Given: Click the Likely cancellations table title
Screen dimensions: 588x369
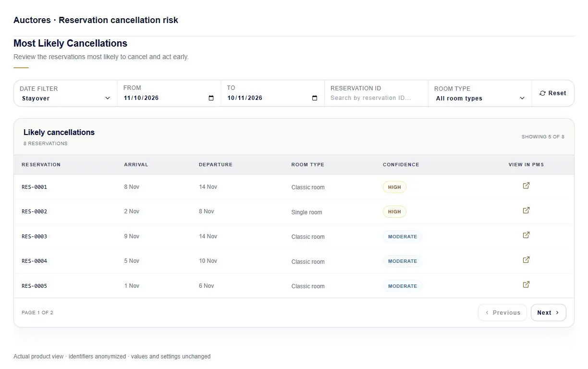Looking at the screenshot, I should pos(59,132).
